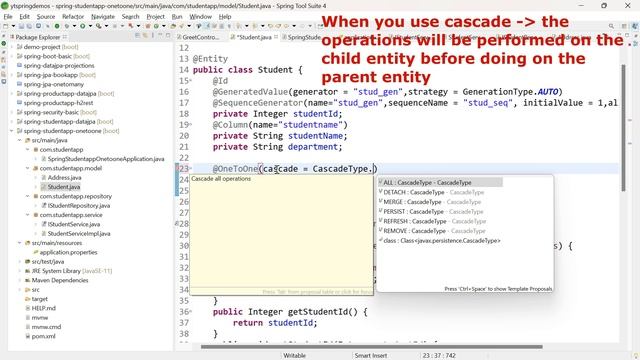Open Address.java in Package Explorer
640x360 pixels.
coord(64,178)
